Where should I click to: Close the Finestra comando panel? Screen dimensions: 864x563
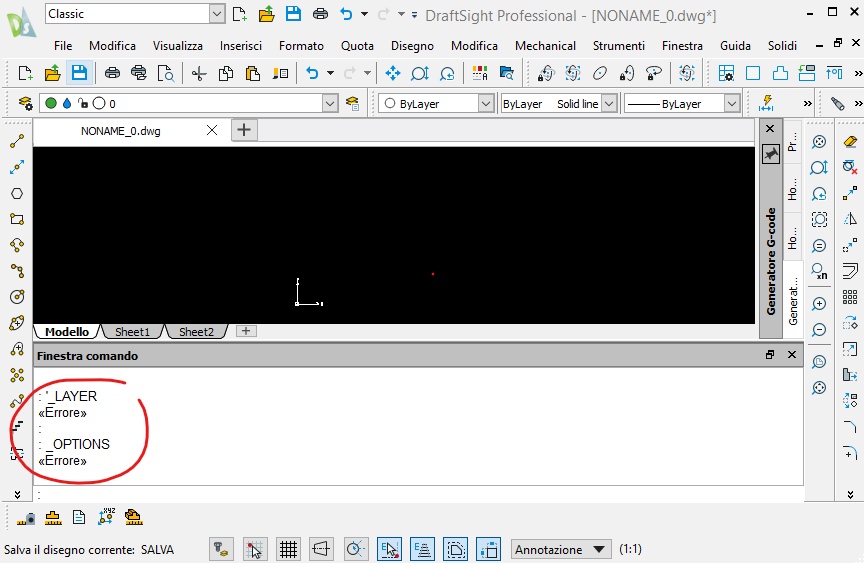point(792,355)
